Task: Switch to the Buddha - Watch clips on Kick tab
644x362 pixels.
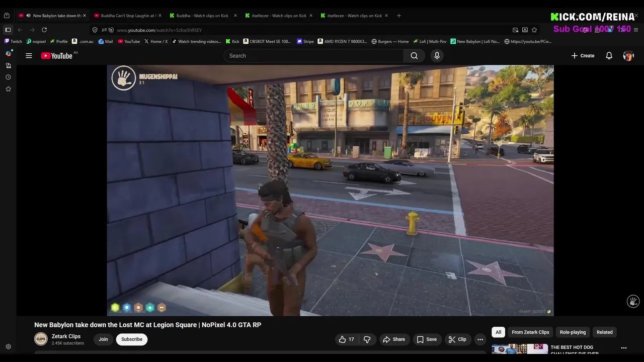Action: click(x=203, y=16)
